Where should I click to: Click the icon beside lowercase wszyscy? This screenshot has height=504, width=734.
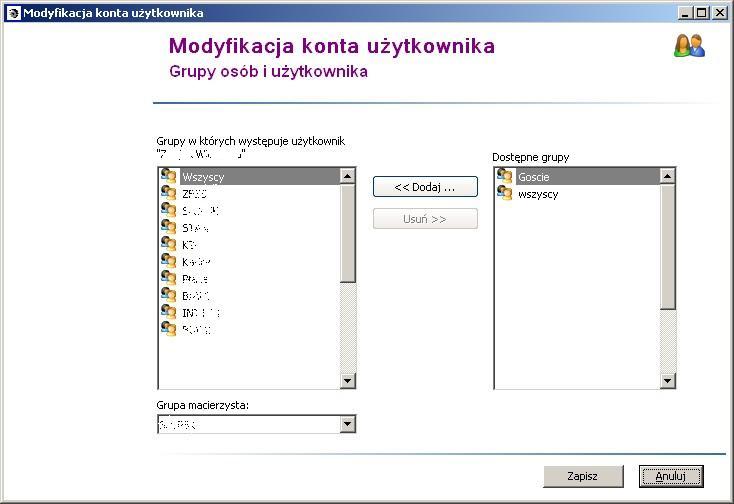pyautogui.click(x=505, y=193)
